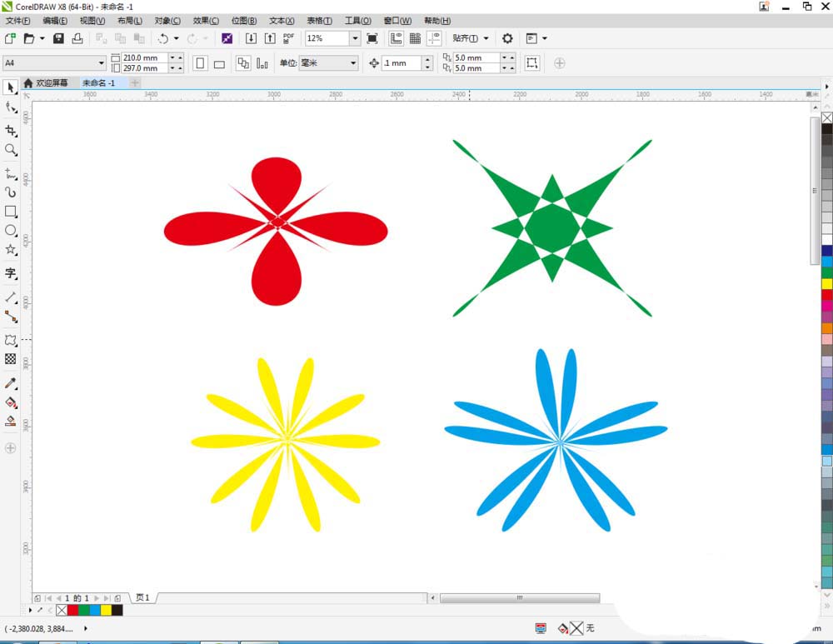Switch to the 页 1 page tab
The height and width of the screenshot is (644, 833).
[x=141, y=597]
